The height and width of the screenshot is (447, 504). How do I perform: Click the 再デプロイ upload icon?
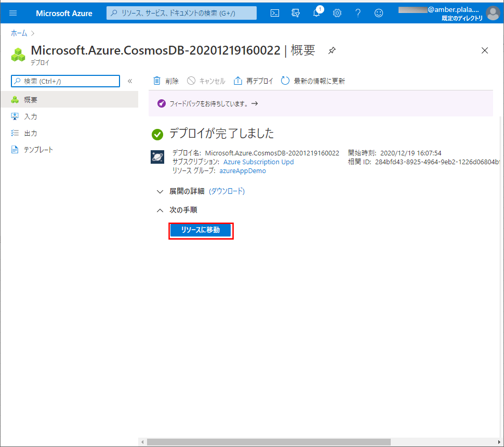click(238, 81)
